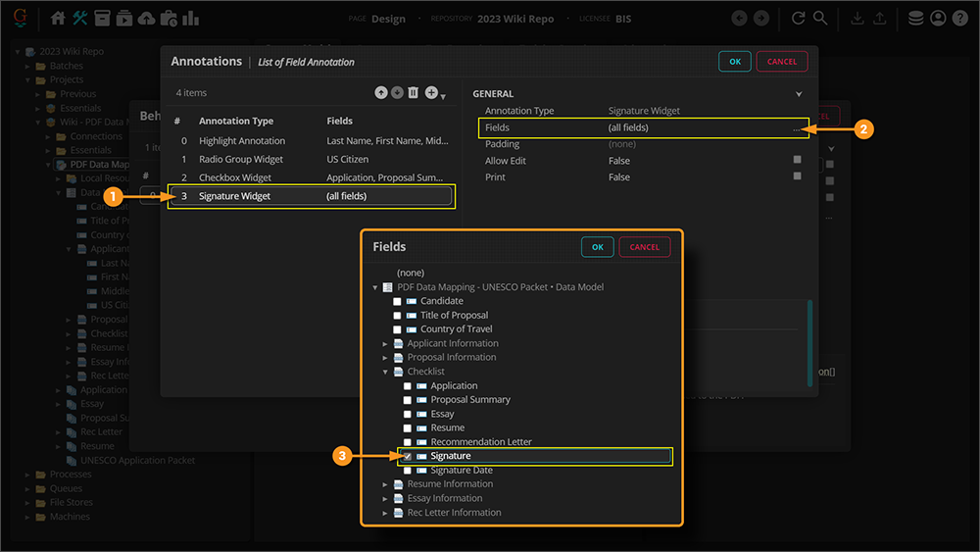980x552 pixels.
Task: Delete annotation with the trash icon
Action: click(x=413, y=93)
